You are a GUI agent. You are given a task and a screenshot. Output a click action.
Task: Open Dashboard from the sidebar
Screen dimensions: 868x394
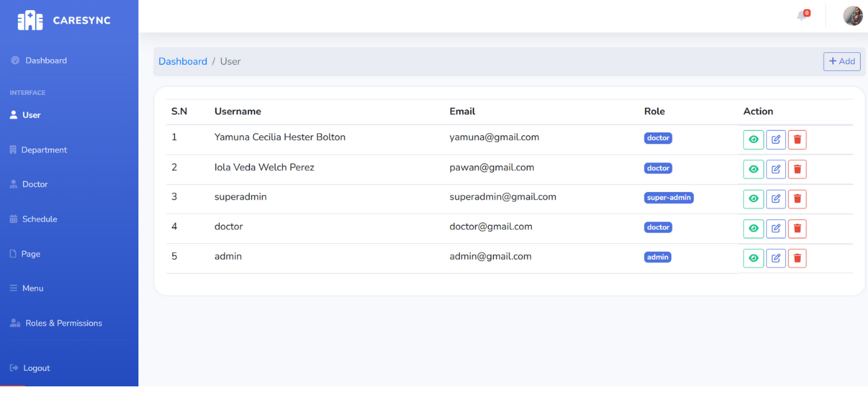point(46,60)
